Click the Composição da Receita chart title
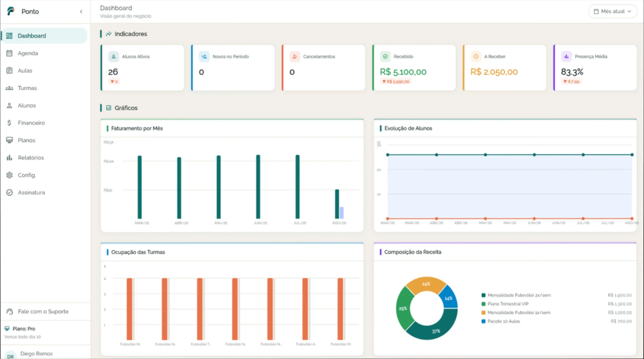This screenshot has width=644, height=359. 413,252
